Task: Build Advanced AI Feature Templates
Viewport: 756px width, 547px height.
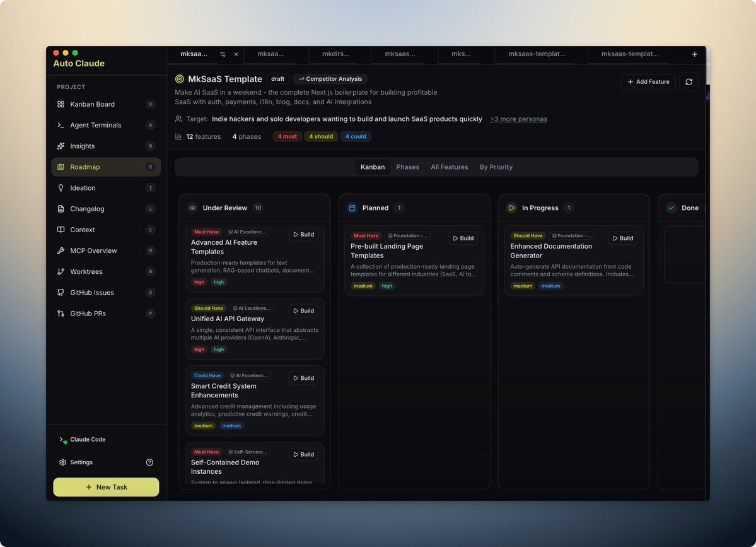Action: 304,235
